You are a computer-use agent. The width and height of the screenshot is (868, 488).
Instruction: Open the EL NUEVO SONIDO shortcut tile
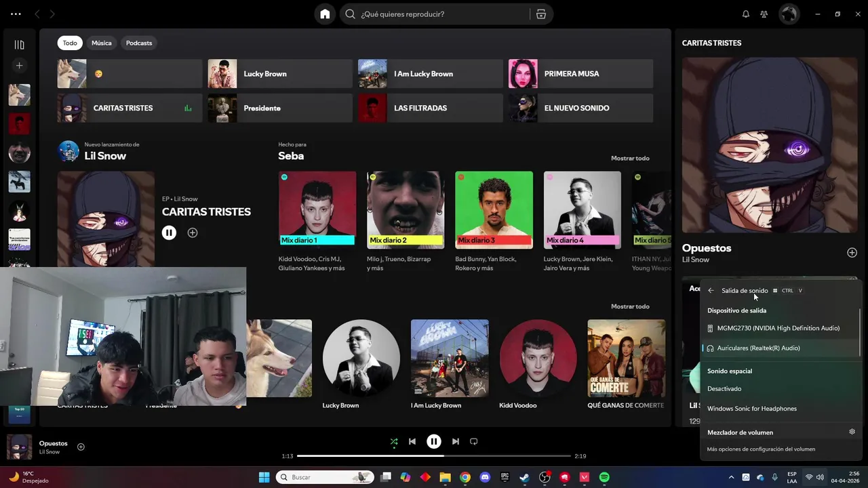pyautogui.click(x=581, y=108)
